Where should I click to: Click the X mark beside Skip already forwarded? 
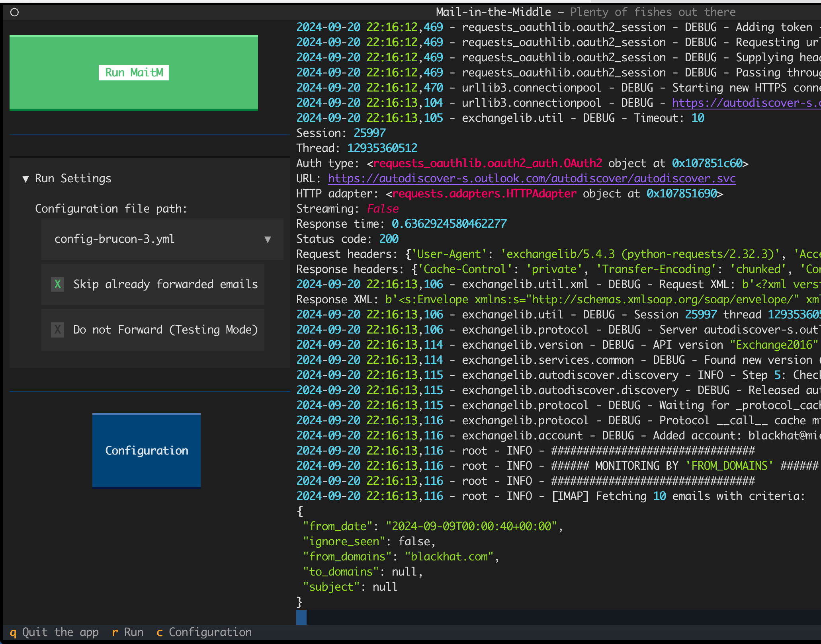pos(58,284)
